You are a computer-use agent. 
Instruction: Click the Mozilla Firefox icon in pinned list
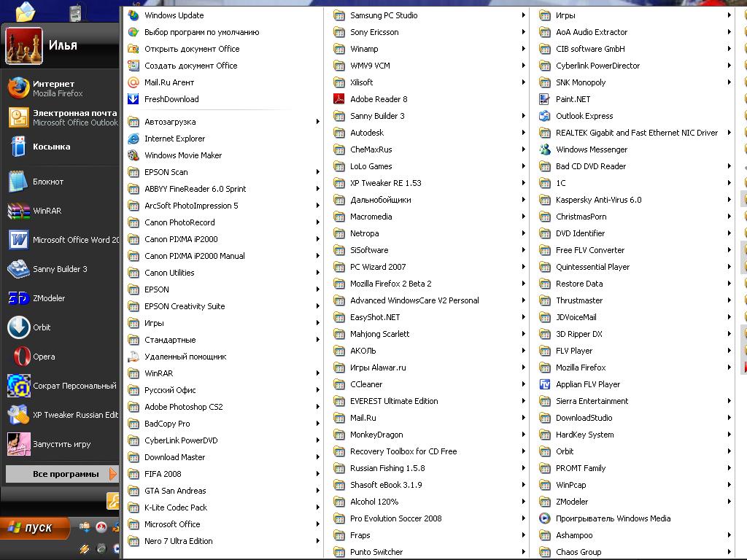[x=18, y=88]
